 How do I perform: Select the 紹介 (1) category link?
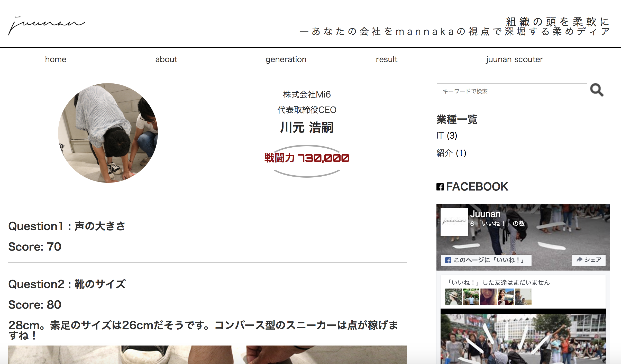[x=451, y=153]
